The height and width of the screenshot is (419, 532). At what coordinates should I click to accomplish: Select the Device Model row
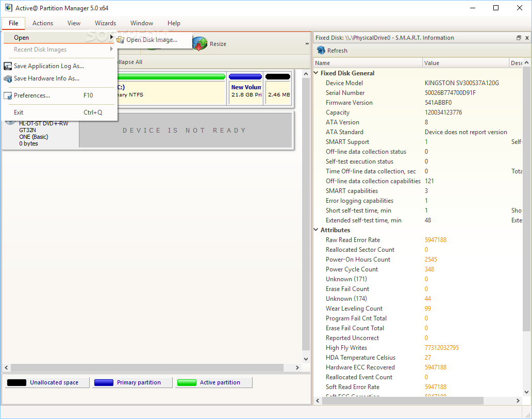tap(418, 83)
